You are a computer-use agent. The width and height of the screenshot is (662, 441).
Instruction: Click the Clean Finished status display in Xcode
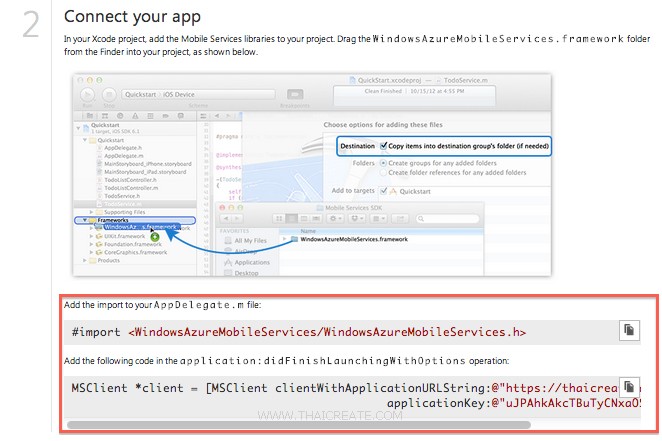(414, 95)
